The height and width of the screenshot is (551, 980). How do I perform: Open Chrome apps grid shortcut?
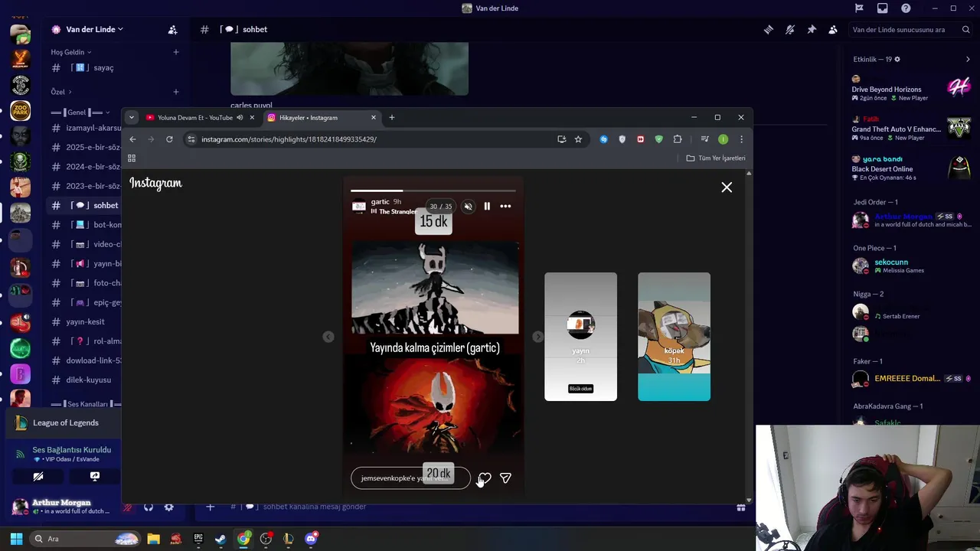132,158
